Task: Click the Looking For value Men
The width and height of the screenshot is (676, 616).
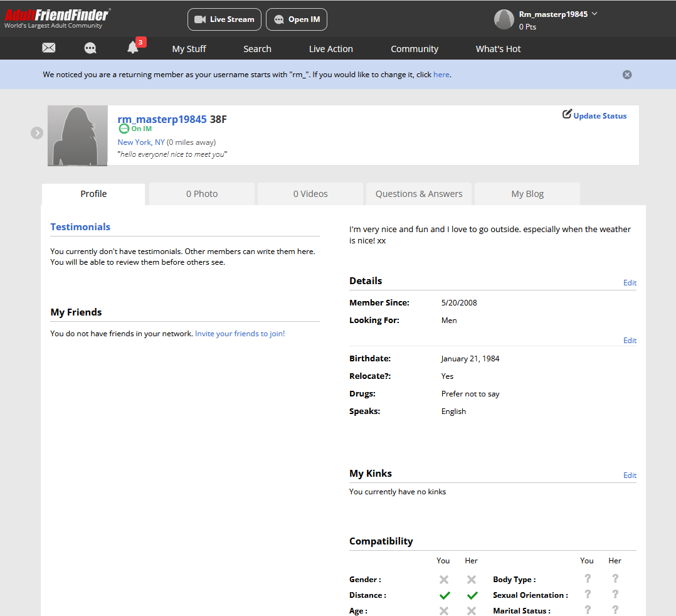Action: tap(449, 320)
